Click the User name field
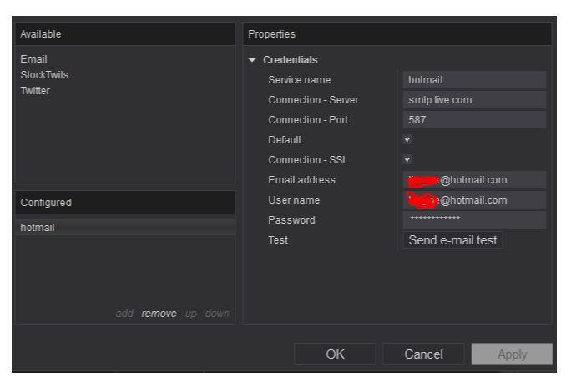The width and height of the screenshot is (576, 392). click(474, 199)
